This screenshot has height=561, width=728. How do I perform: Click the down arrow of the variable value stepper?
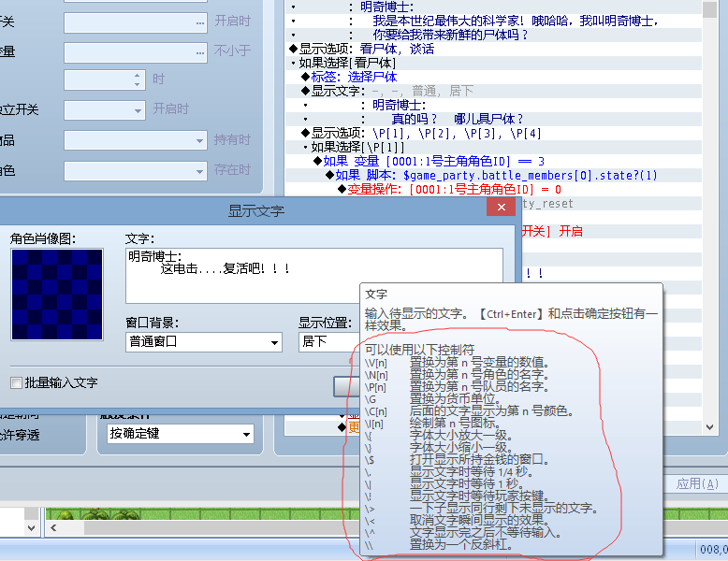137,84
